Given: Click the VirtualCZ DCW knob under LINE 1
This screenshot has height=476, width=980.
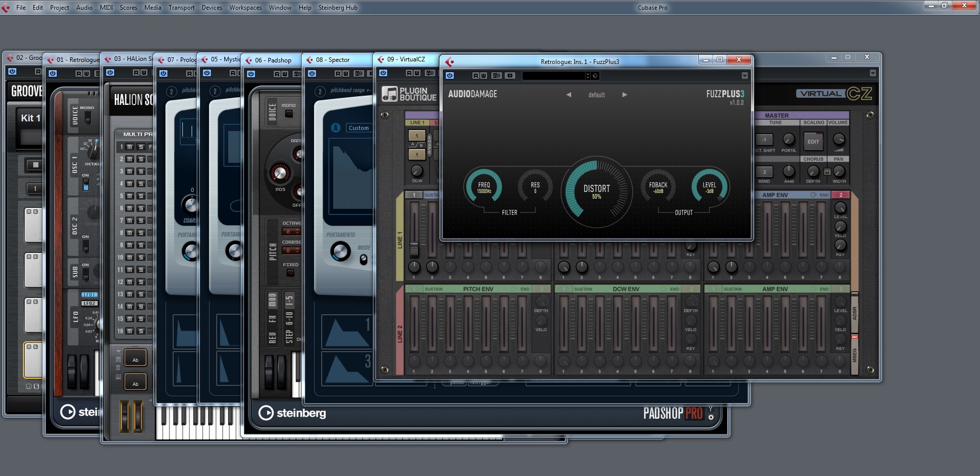Looking at the screenshot, I should pyautogui.click(x=417, y=171).
